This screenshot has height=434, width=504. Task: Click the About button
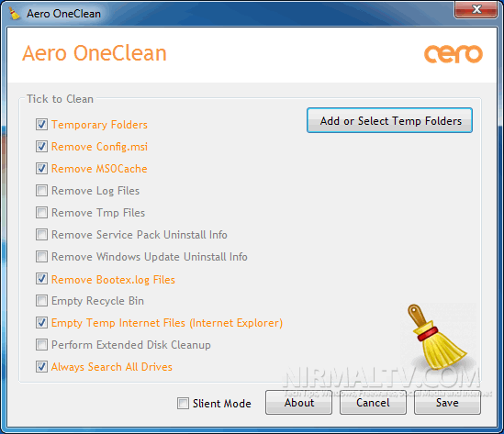[298, 403]
